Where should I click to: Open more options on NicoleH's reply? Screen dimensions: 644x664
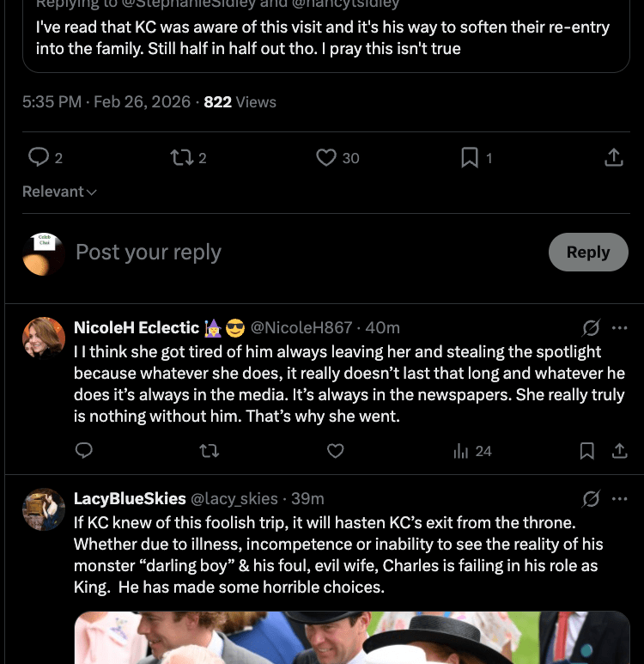(x=619, y=327)
